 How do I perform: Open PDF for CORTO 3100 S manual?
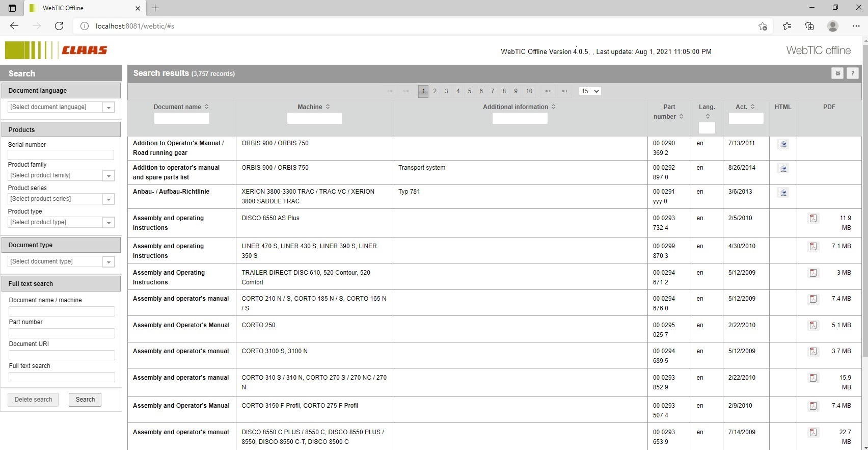click(813, 352)
